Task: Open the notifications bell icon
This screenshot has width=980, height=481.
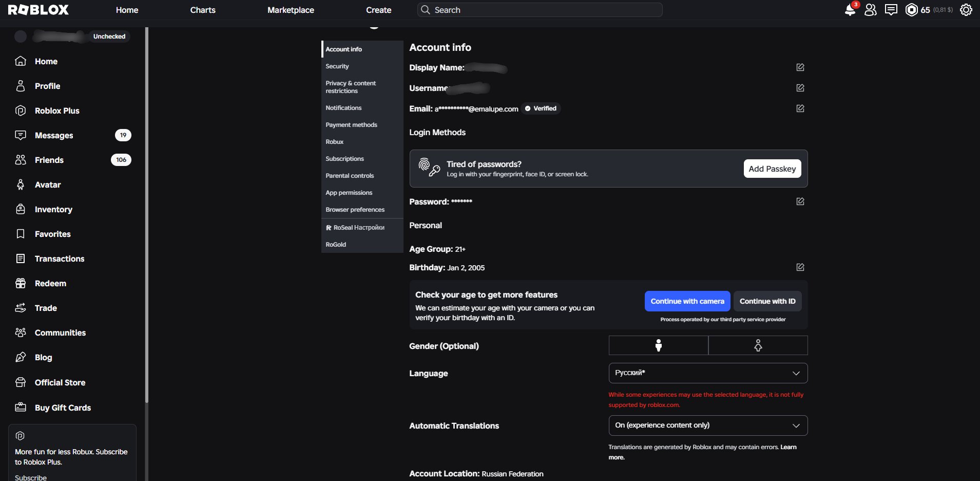Action: click(x=850, y=10)
